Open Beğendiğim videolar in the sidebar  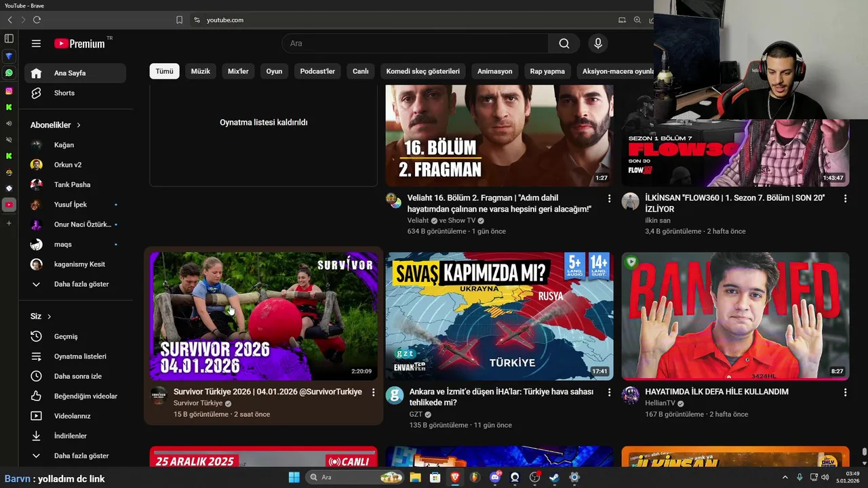pyautogui.click(x=75, y=396)
